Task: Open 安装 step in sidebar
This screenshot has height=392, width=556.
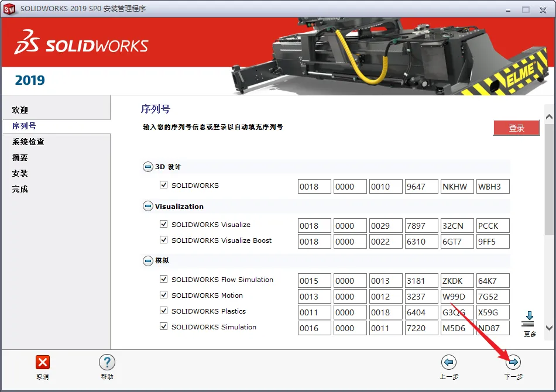Action: 20,173
